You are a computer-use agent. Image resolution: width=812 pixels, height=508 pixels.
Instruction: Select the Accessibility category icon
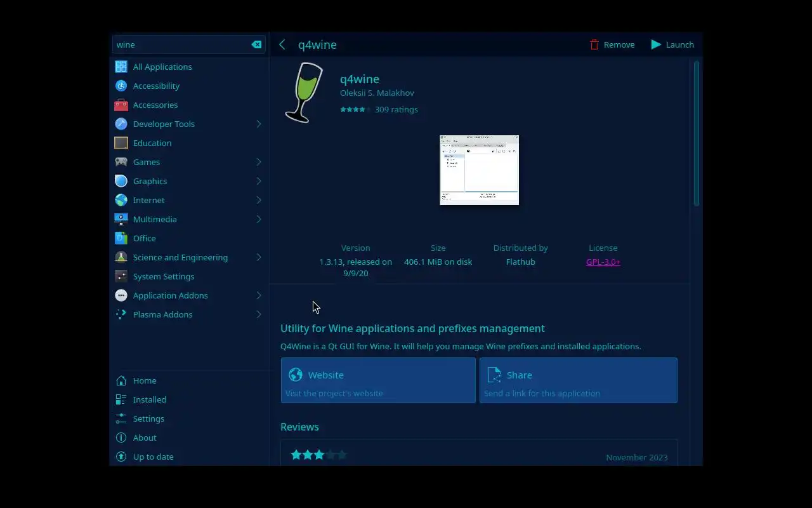[121, 86]
